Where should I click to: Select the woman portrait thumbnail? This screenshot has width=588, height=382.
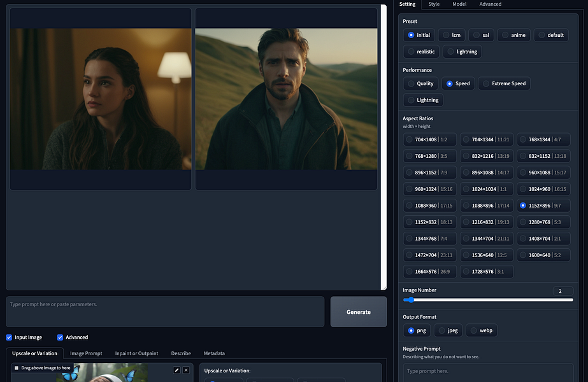pyautogui.click(x=101, y=99)
